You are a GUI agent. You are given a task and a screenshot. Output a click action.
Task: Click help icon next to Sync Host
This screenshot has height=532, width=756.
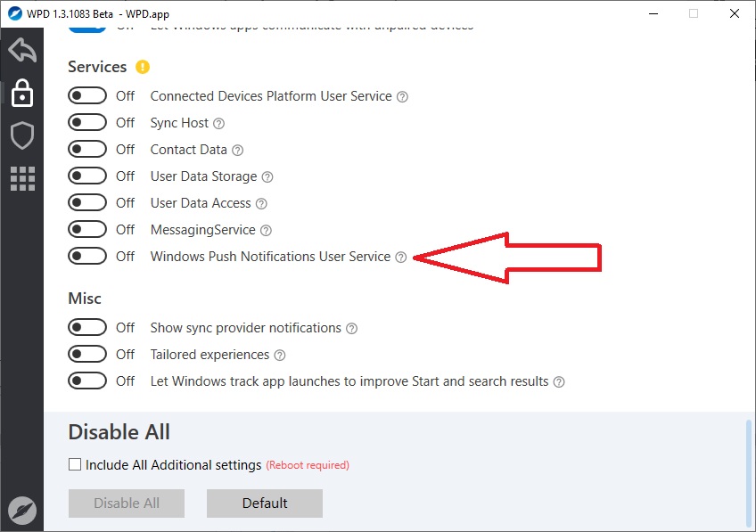click(219, 123)
